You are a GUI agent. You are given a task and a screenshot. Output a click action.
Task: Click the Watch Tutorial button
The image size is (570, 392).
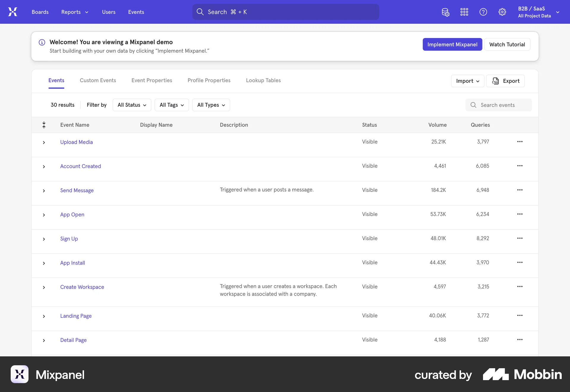click(507, 44)
